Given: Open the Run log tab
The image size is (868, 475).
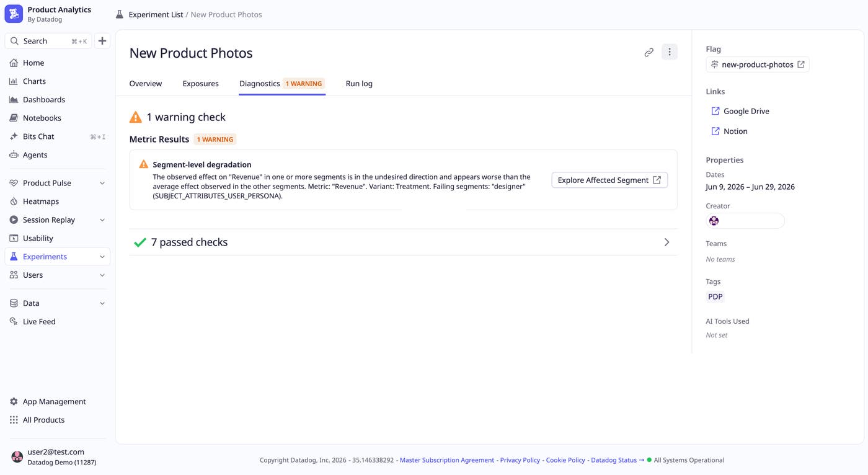Looking at the screenshot, I should pyautogui.click(x=359, y=84).
